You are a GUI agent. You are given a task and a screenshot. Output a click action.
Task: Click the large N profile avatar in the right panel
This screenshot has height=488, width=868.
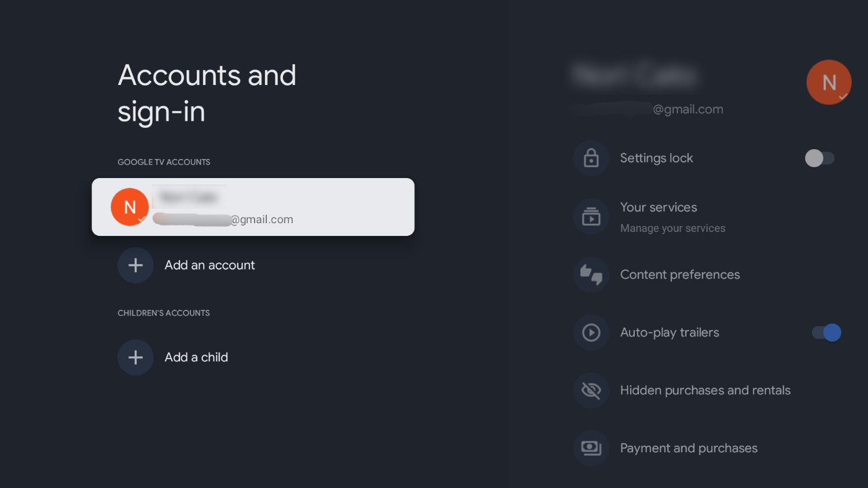(829, 82)
